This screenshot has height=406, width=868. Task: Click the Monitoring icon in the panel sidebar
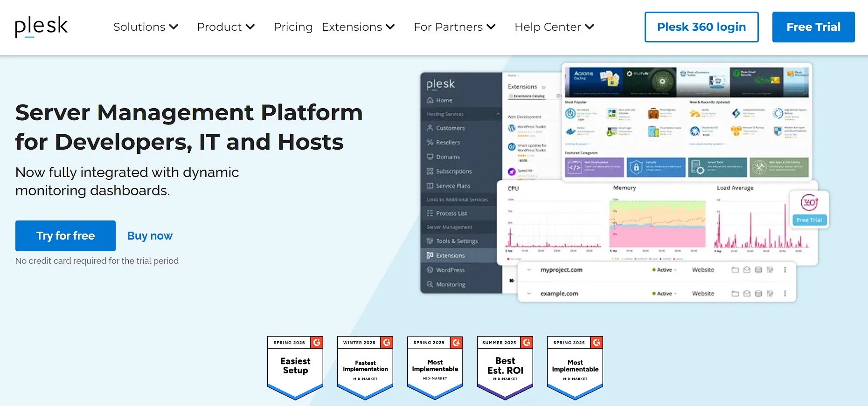(x=430, y=284)
